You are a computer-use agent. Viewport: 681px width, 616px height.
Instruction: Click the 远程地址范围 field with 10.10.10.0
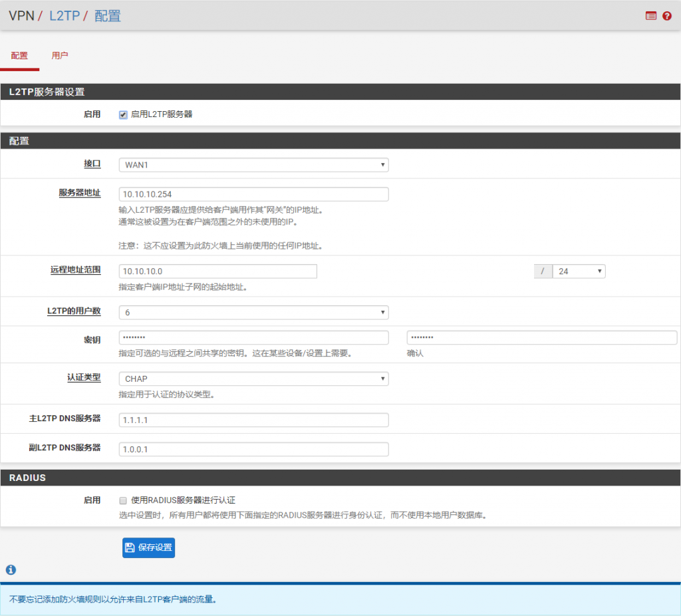click(x=217, y=271)
